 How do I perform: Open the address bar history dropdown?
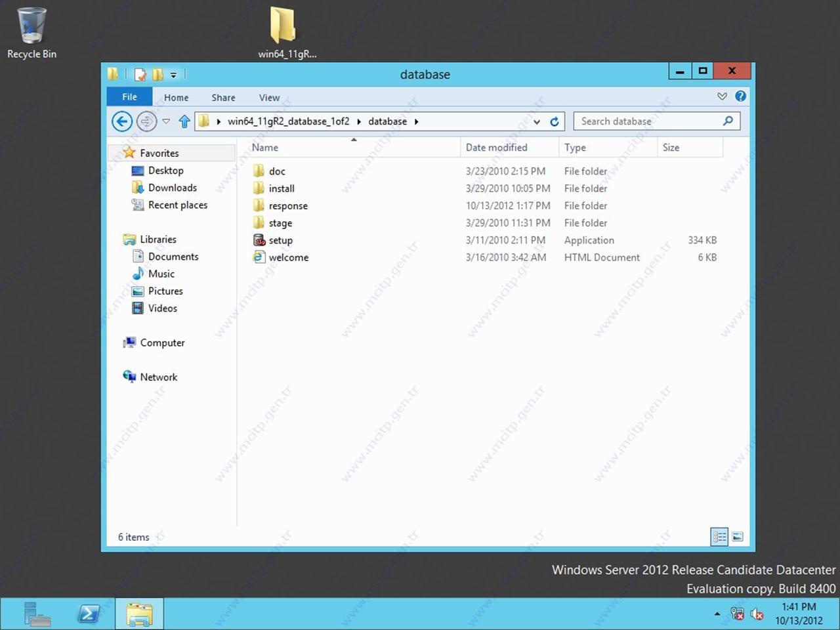537,121
